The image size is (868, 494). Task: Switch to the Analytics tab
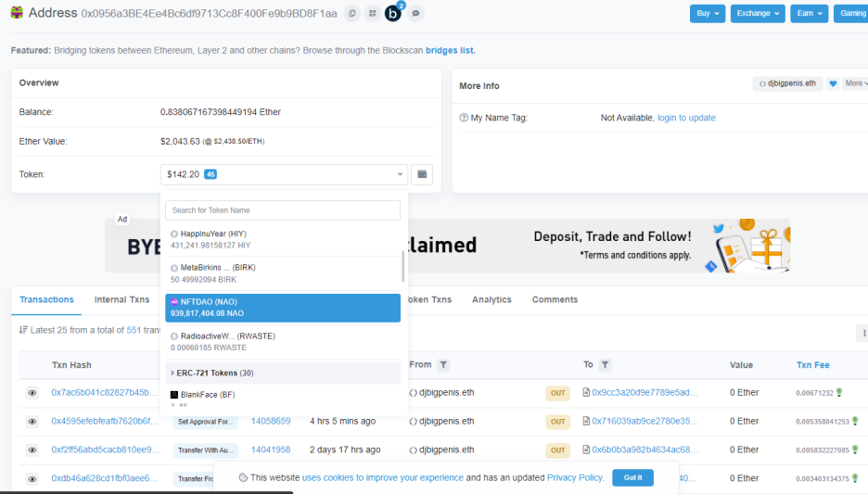(x=491, y=300)
